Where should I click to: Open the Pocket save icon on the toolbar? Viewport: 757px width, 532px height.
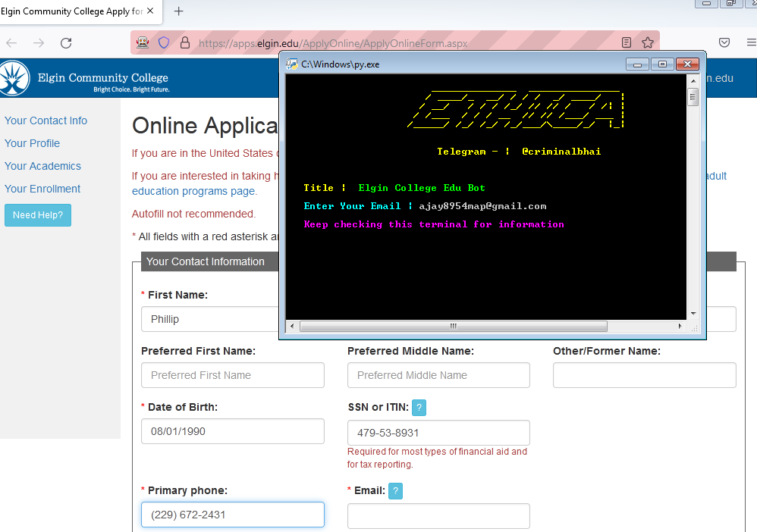(x=724, y=42)
